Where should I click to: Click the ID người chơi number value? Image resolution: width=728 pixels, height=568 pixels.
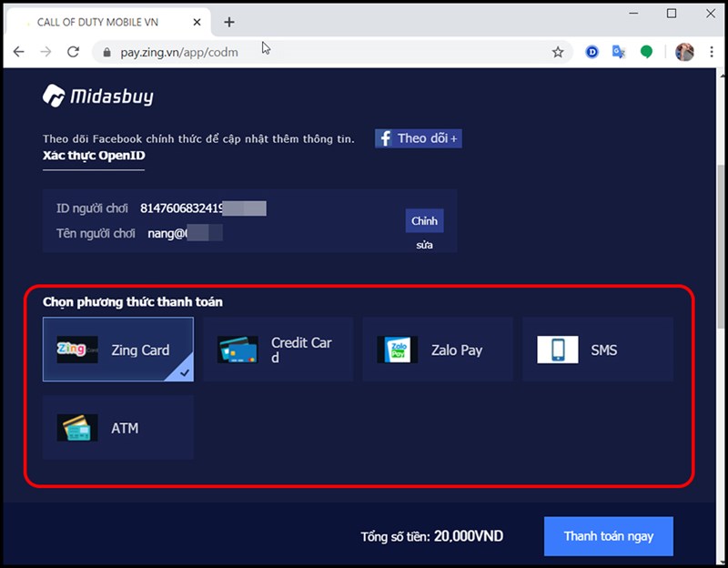point(203,208)
